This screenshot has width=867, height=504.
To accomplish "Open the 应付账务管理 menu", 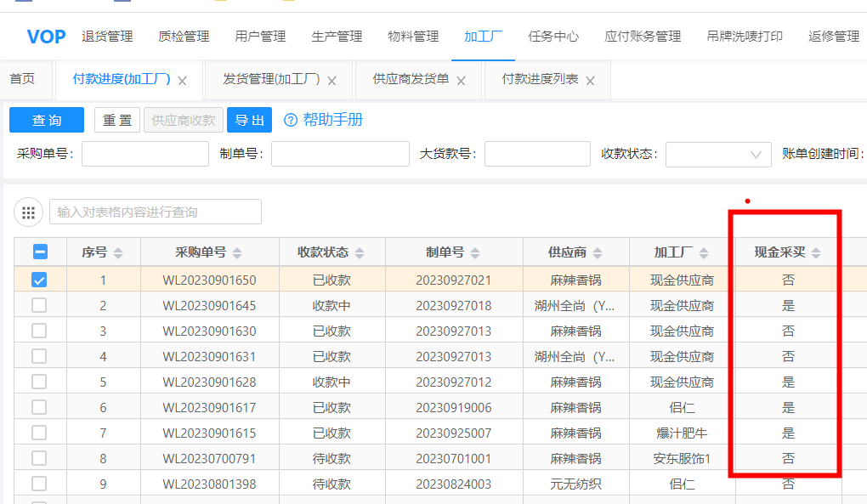I will coord(643,37).
